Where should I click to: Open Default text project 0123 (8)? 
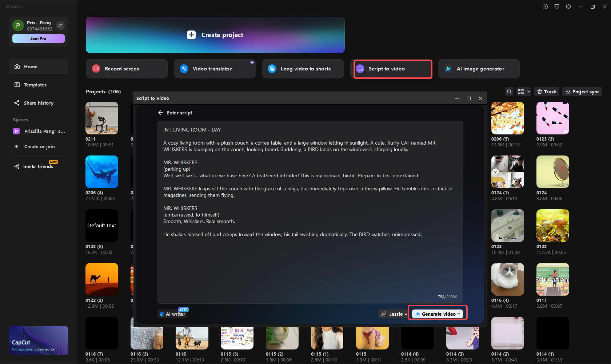pyautogui.click(x=102, y=226)
